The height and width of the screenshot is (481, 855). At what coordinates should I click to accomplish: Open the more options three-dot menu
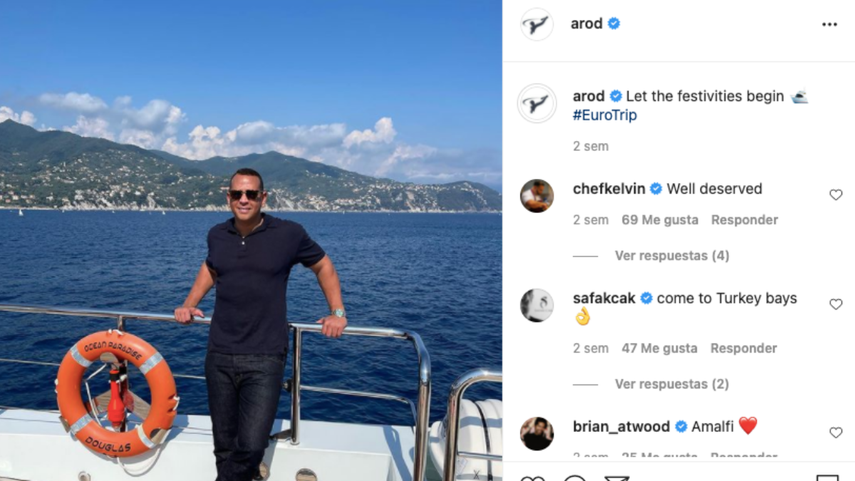point(829,24)
